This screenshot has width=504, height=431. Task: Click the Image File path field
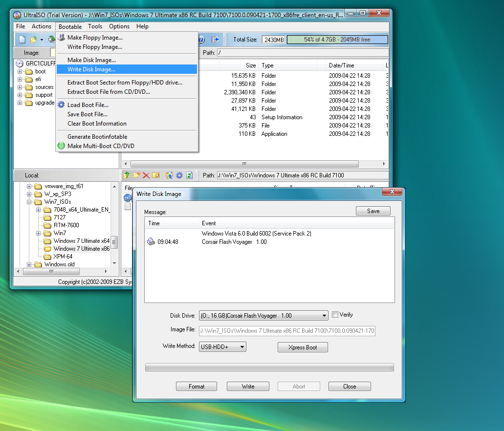287,331
